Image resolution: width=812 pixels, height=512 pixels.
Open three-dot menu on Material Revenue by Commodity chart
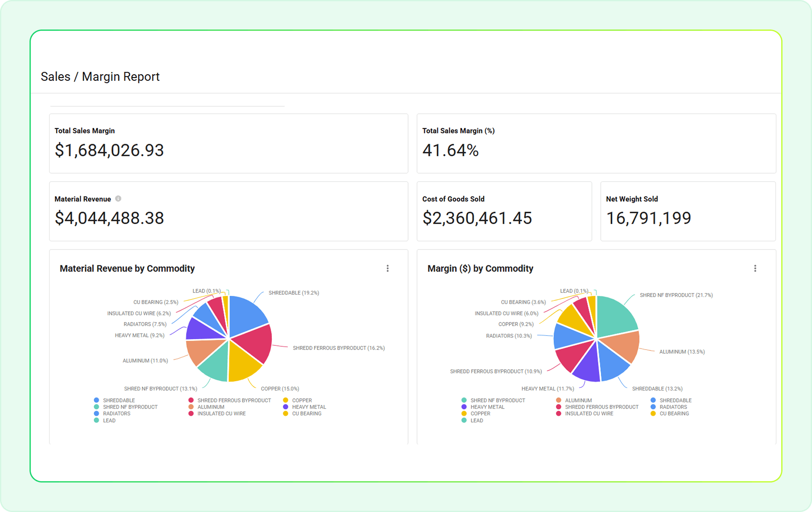[x=388, y=268]
